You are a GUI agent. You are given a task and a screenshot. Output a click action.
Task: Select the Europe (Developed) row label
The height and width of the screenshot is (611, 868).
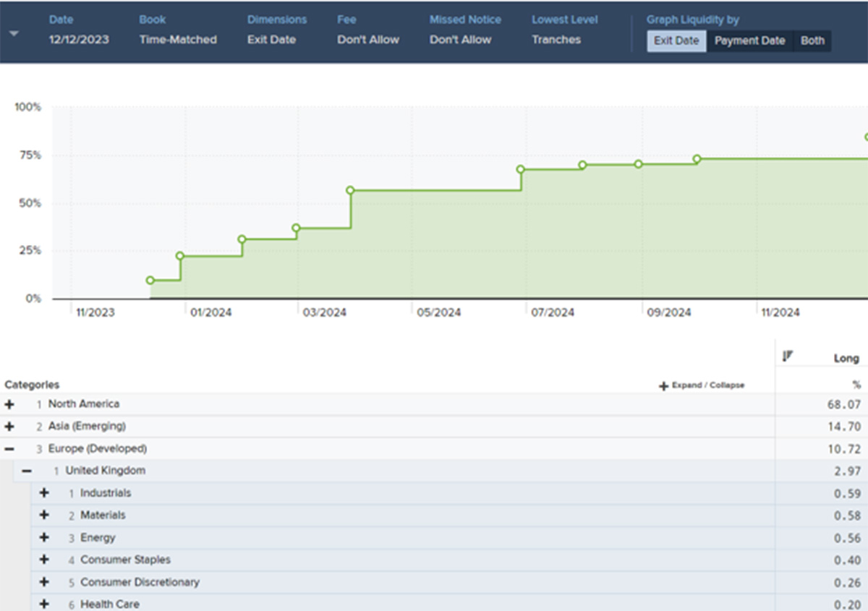coord(98,449)
